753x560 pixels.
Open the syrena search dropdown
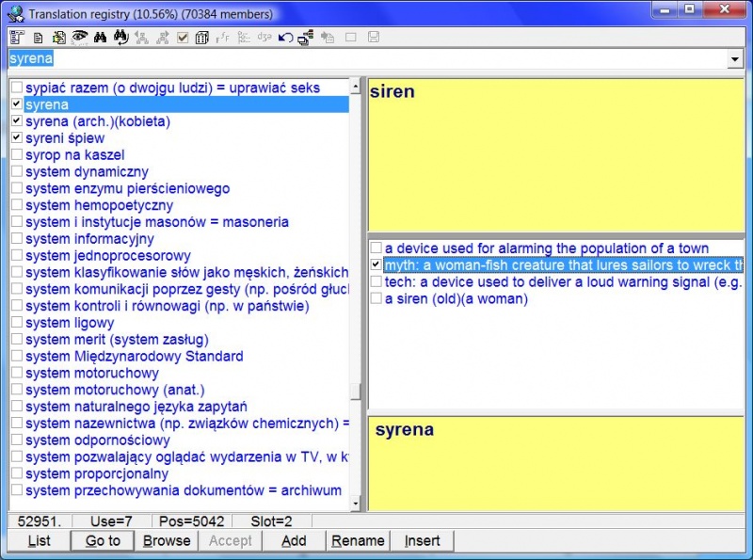click(x=736, y=58)
